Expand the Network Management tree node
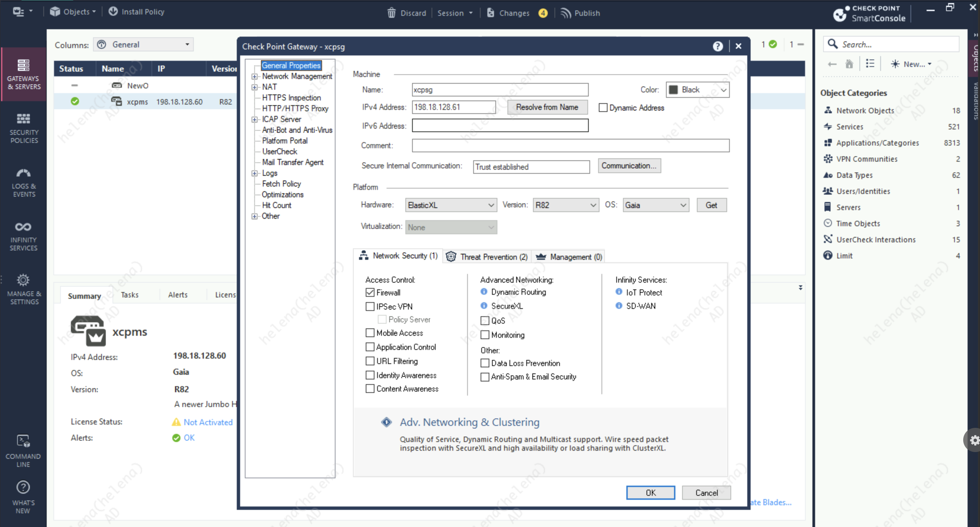 pyautogui.click(x=255, y=77)
